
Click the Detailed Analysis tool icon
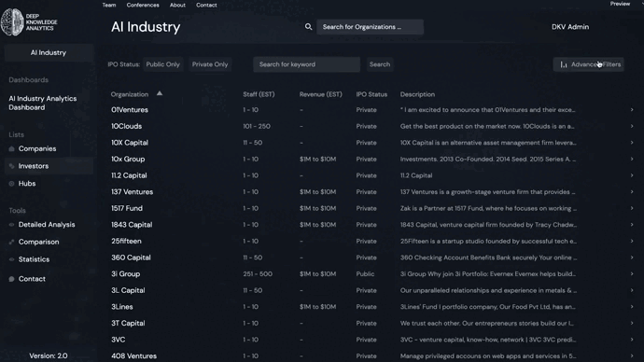point(11,225)
